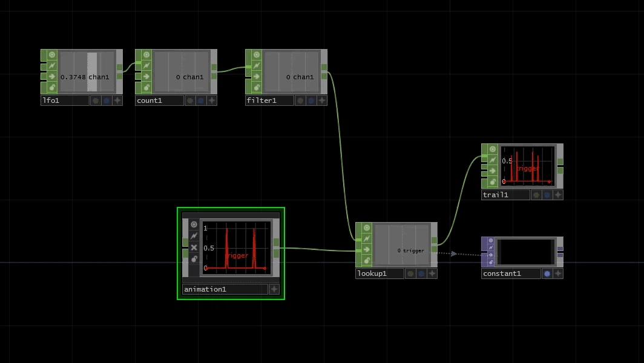Select the lfo1 name label
The height and width of the screenshot is (363, 644).
click(65, 100)
